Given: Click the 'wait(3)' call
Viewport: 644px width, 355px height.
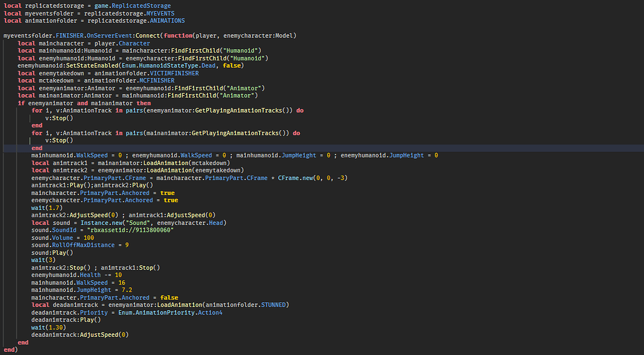Looking at the screenshot, I should 44,260.
